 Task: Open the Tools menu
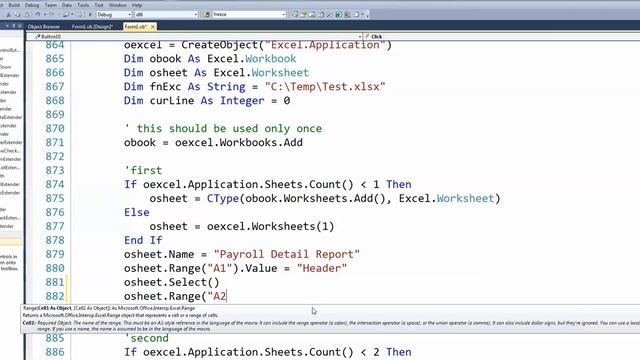point(83,5)
